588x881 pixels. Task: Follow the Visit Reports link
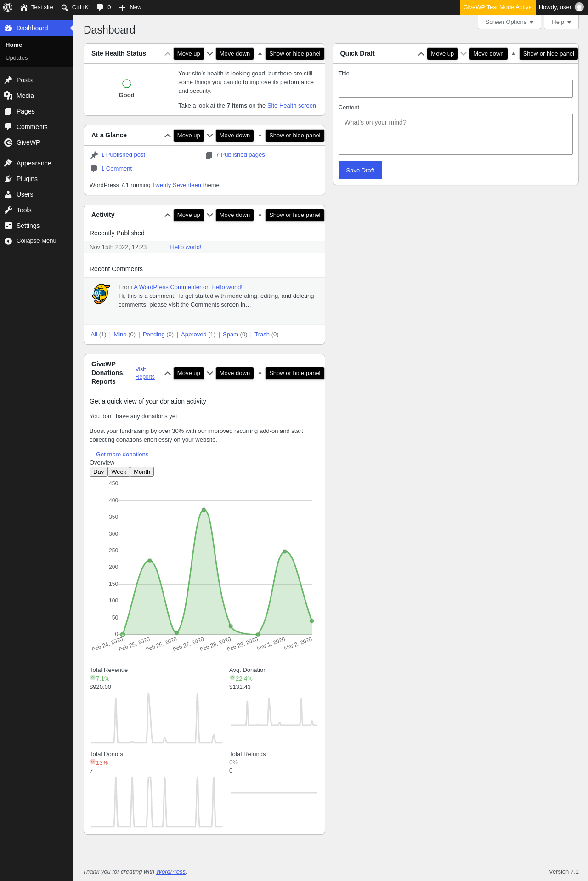tap(145, 373)
